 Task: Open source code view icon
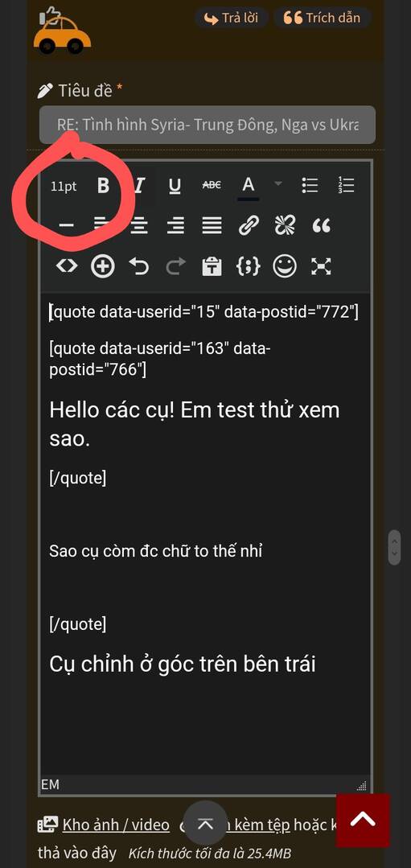67,267
